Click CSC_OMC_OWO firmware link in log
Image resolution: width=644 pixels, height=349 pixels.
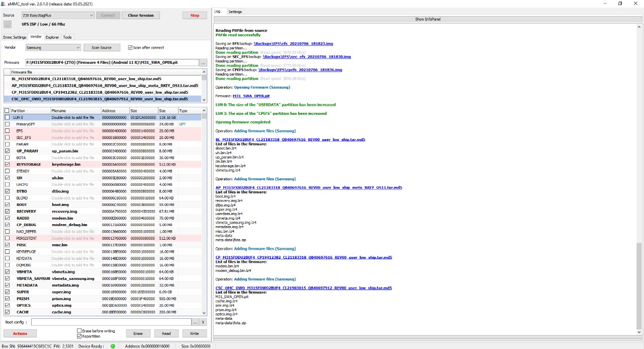[304, 288]
